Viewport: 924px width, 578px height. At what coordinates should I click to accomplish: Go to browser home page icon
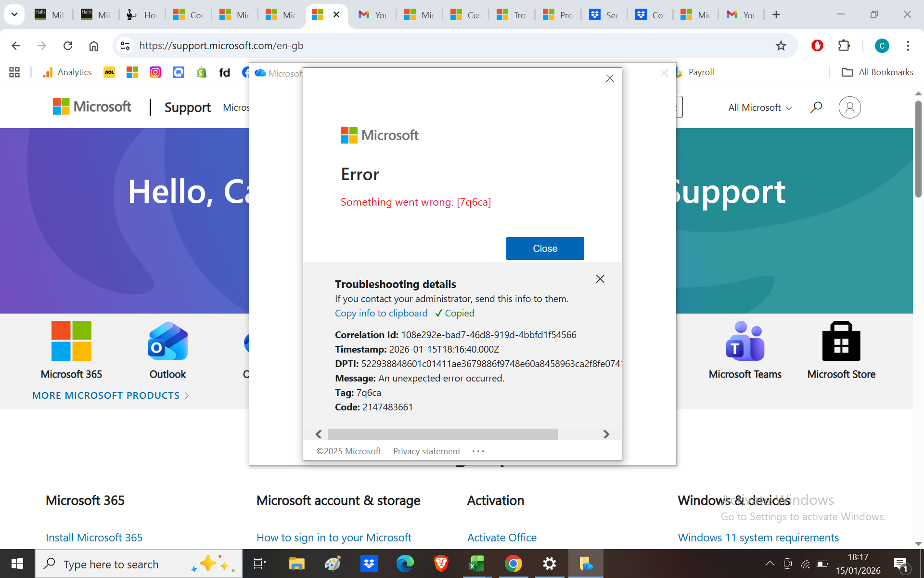click(x=94, y=46)
